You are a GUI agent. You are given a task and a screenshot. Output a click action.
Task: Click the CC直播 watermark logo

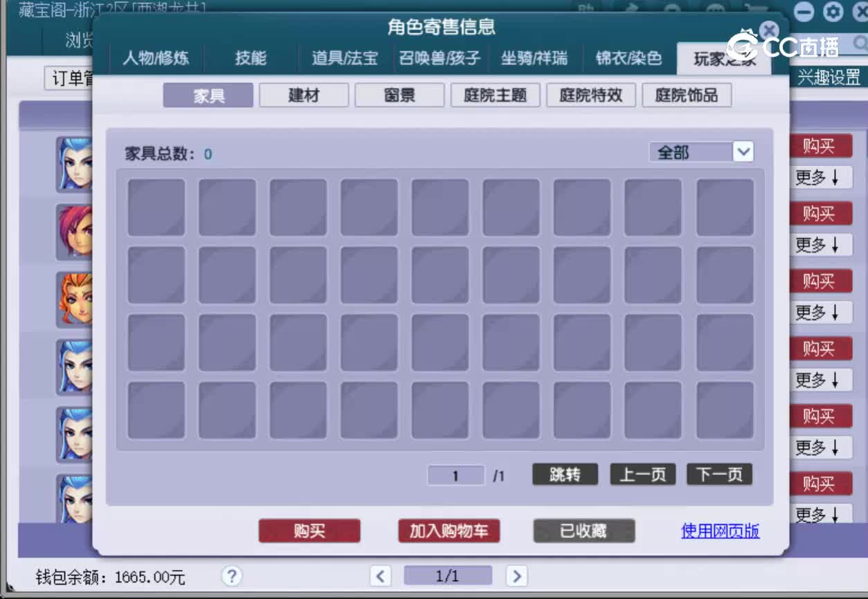pyautogui.click(x=788, y=46)
